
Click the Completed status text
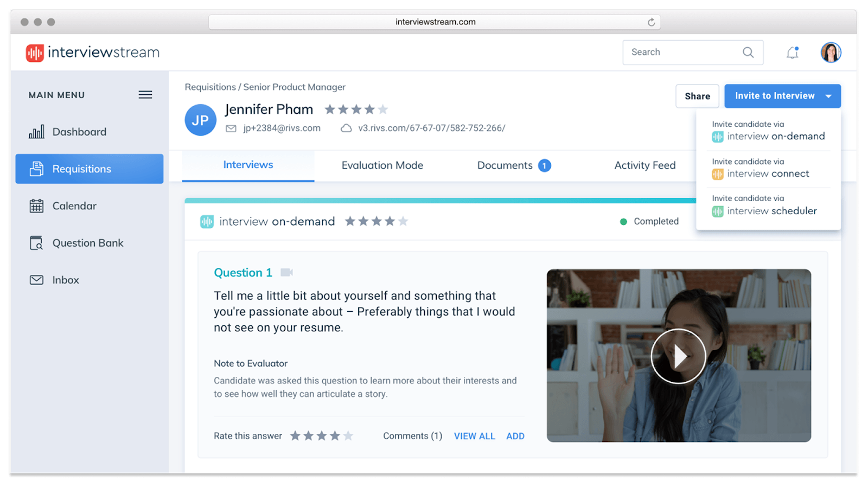click(656, 221)
